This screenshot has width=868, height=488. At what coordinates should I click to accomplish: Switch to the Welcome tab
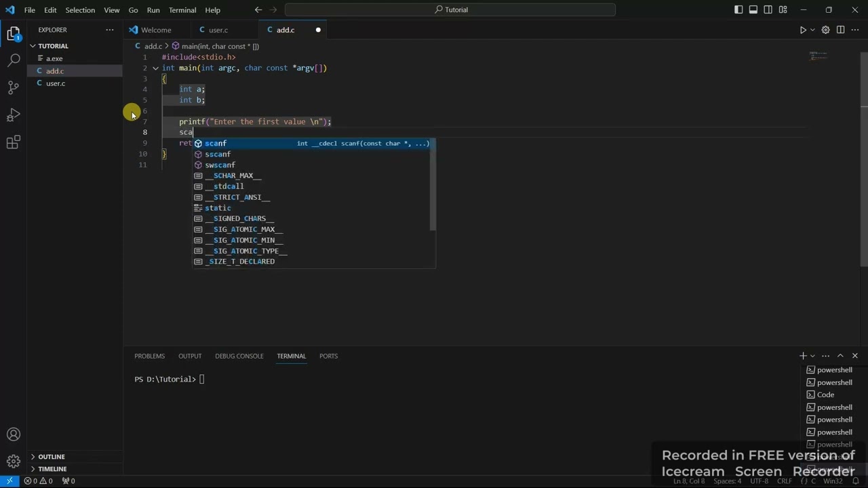[156, 30]
